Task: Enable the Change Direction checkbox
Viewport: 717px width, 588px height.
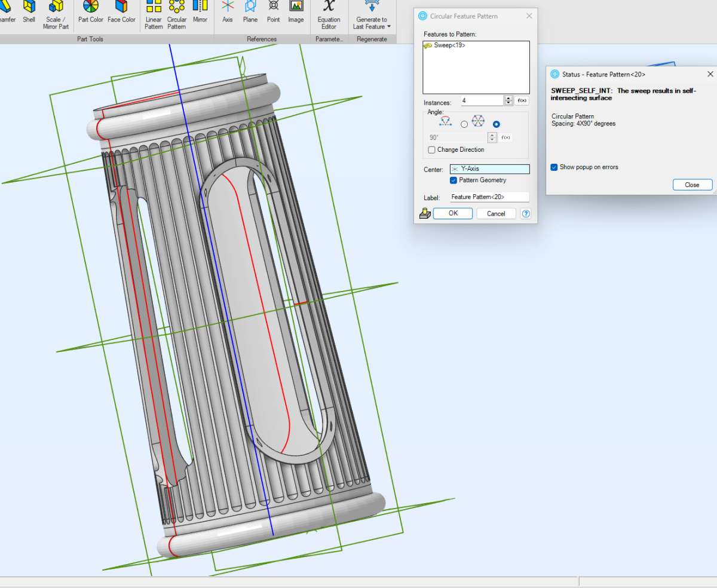Action: click(431, 150)
